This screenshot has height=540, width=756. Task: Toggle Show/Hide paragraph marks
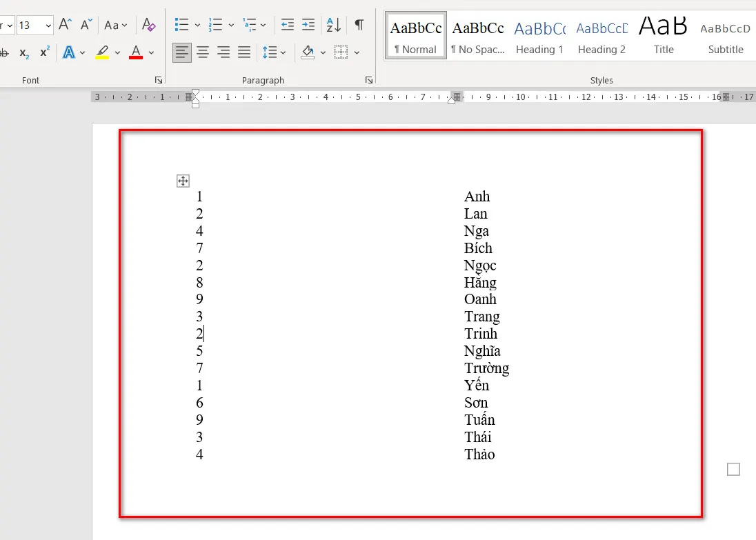359,25
